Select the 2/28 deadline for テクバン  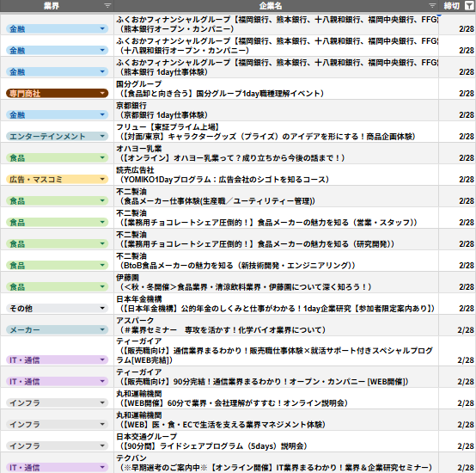click(457, 463)
